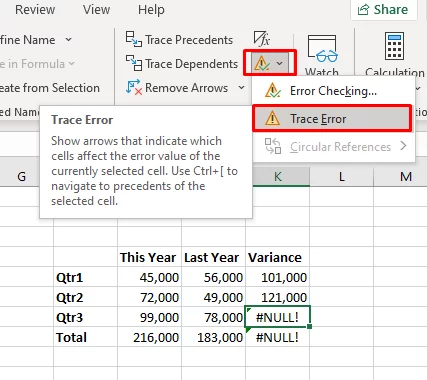The image size is (427, 380).
Task: Open the Help ribbon tab
Action: pyautogui.click(x=151, y=9)
